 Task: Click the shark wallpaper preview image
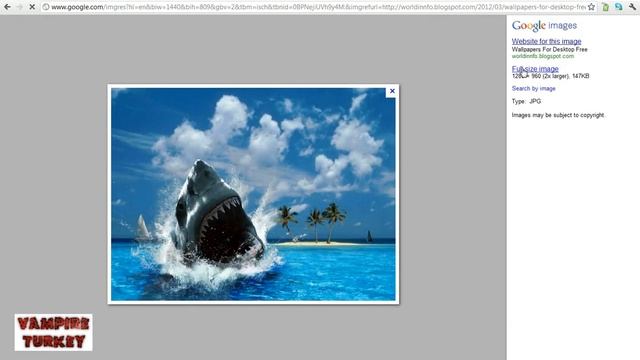(x=253, y=194)
